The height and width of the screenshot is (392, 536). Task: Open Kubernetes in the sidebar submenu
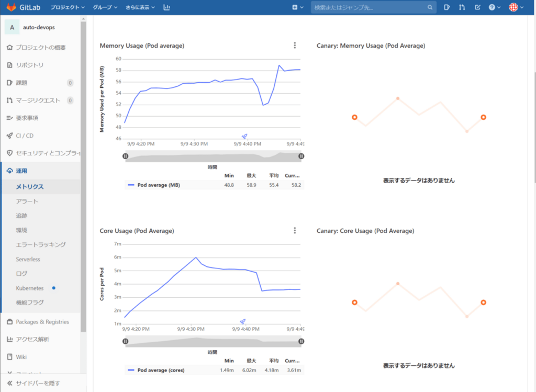click(30, 288)
